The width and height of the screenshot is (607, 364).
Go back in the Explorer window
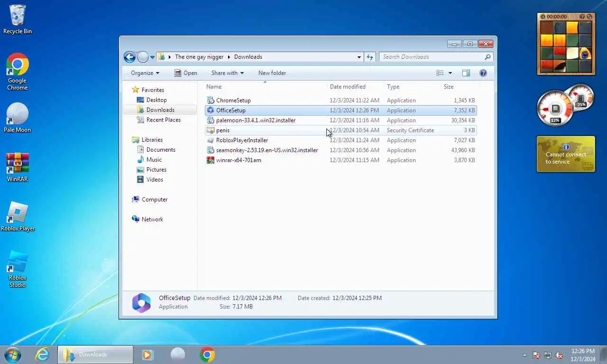tap(129, 57)
